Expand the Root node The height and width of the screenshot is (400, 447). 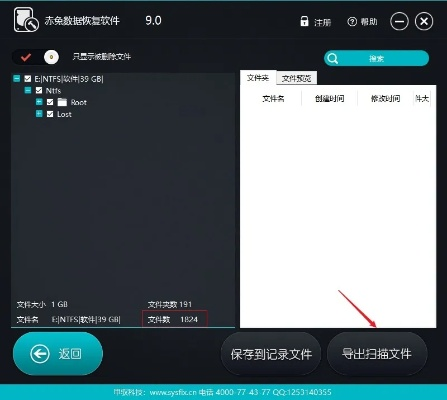pos(39,102)
